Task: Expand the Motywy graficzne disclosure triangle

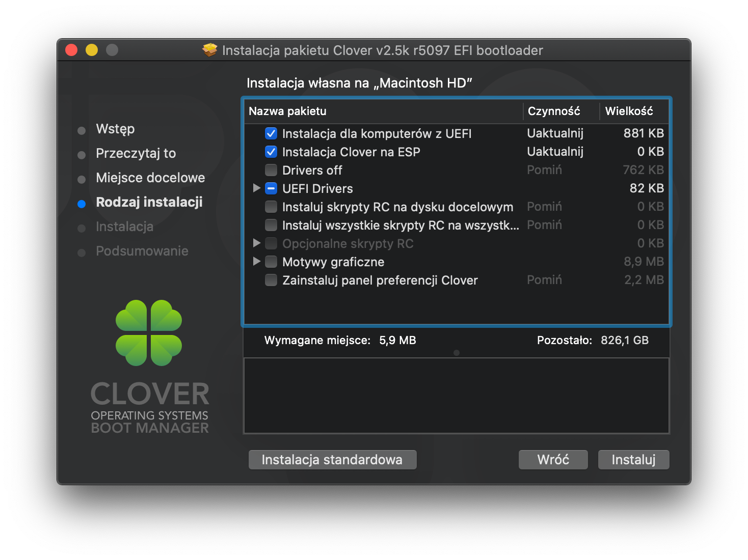Action: point(257,262)
